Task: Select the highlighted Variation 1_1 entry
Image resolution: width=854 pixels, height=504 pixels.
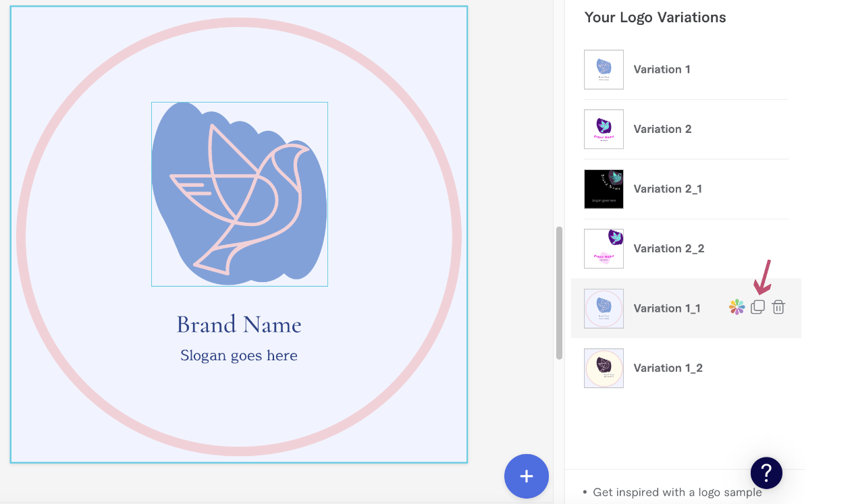Action: [x=667, y=308]
